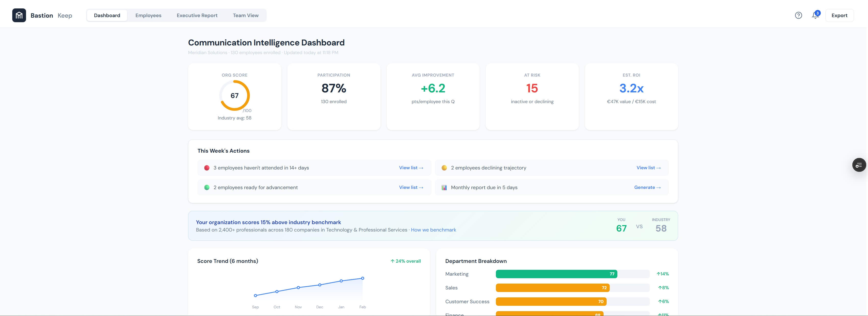Click the 24% overall trend indicator
Image resolution: width=868 pixels, height=316 pixels.
click(405, 261)
